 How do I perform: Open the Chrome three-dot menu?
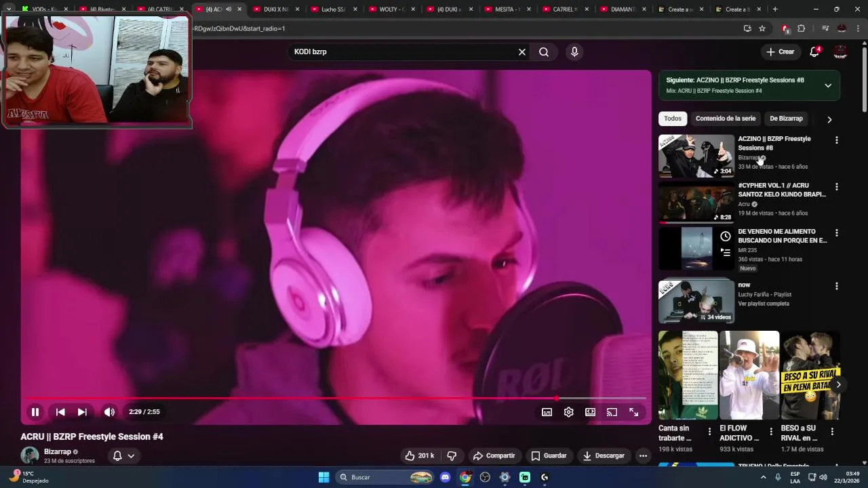click(858, 28)
